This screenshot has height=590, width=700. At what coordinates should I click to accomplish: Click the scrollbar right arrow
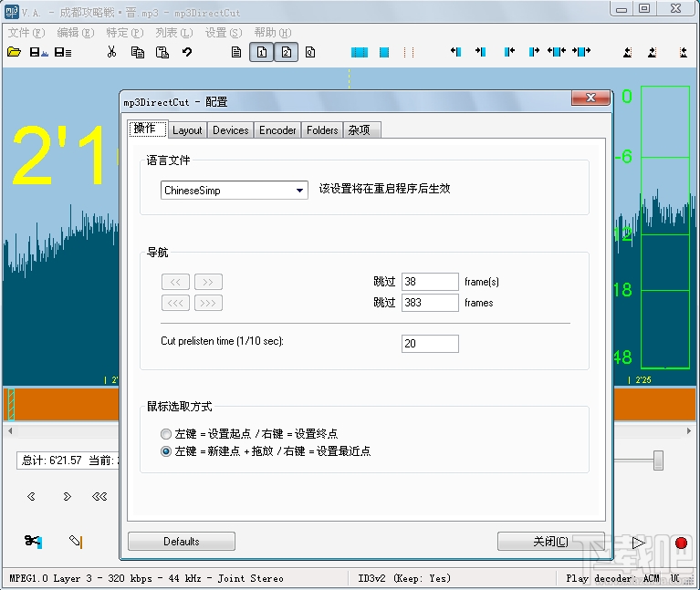pos(689,431)
